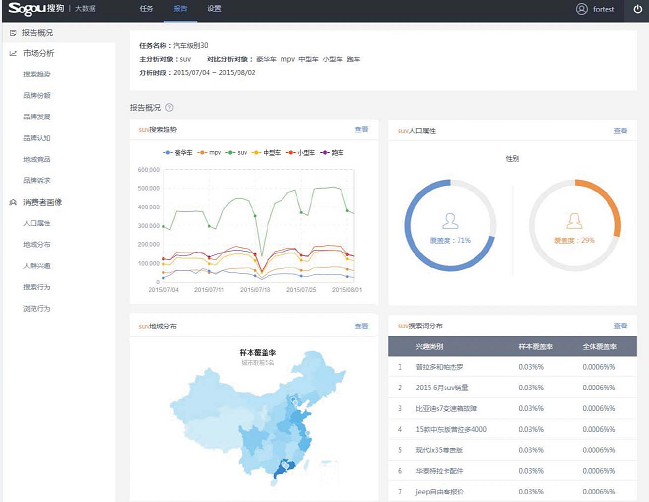Click the 2015/07/04 x-axis label
Image resolution: width=649 pixels, height=502 pixels.
(x=163, y=290)
